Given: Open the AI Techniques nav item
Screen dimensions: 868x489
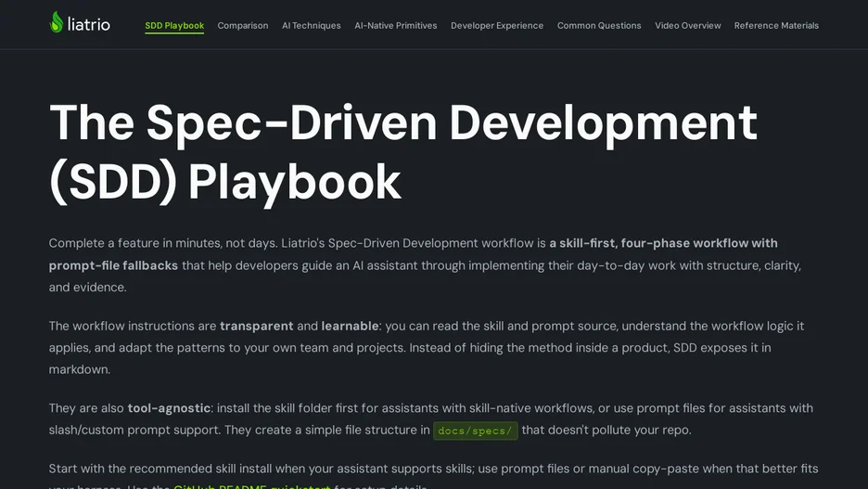Looking at the screenshot, I should coord(311,25).
